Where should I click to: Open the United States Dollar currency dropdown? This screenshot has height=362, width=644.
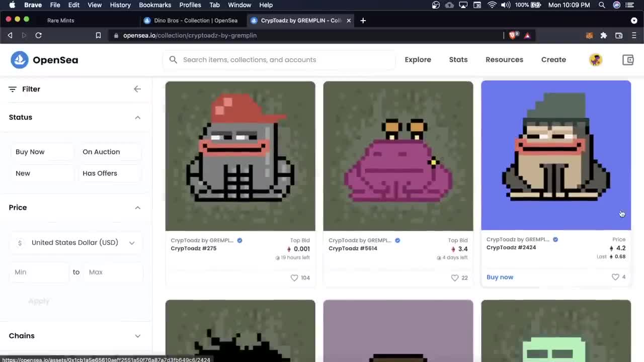point(76,243)
